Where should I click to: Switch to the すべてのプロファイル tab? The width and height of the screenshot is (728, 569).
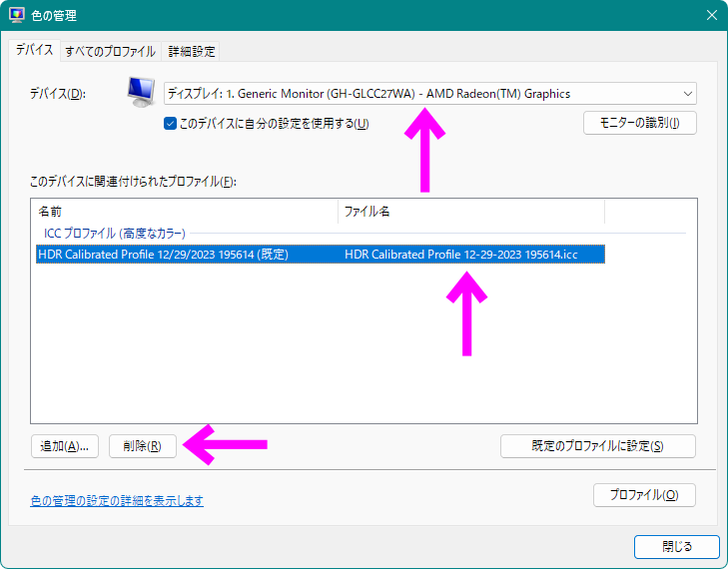pyautogui.click(x=111, y=51)
